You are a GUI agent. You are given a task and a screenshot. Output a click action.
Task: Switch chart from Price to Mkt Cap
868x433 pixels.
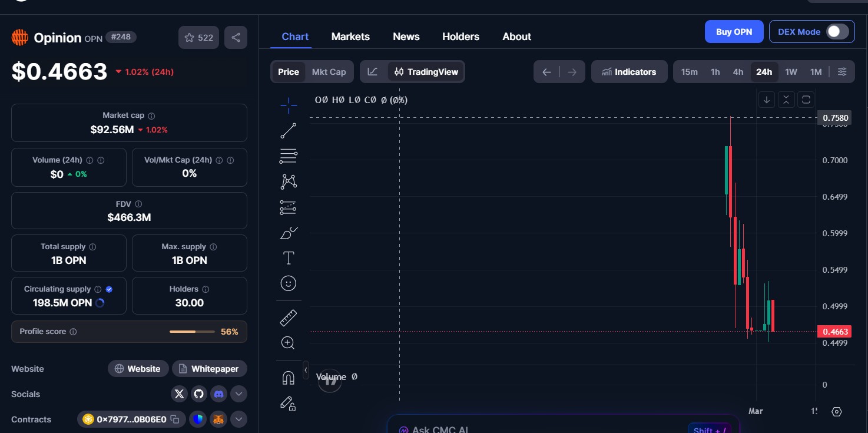click(329, 71)
